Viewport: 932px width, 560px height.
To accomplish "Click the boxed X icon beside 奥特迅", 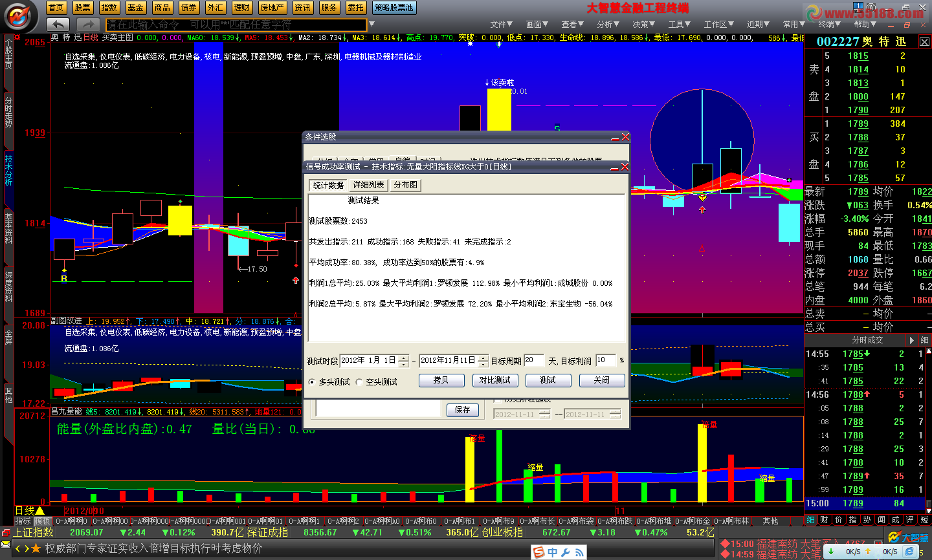I will 924,42.
